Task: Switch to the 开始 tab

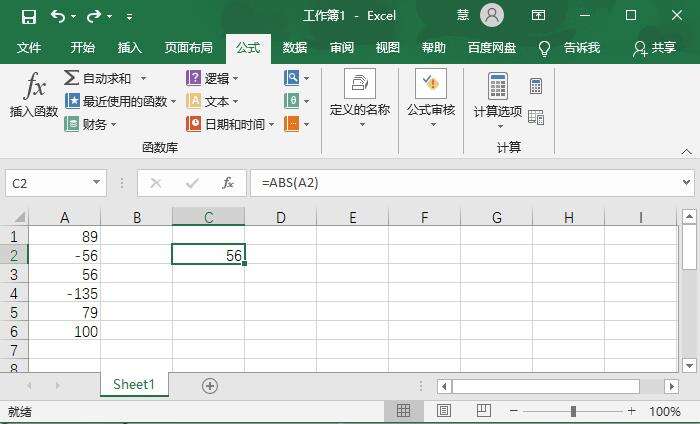Action: (x=83, y=47)
